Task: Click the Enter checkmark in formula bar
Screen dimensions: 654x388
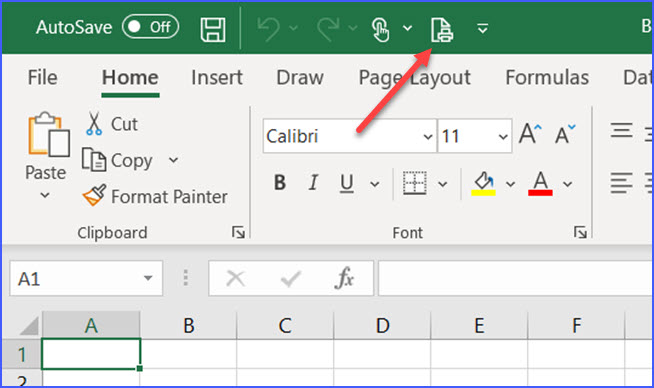Action: coord(291,279)
